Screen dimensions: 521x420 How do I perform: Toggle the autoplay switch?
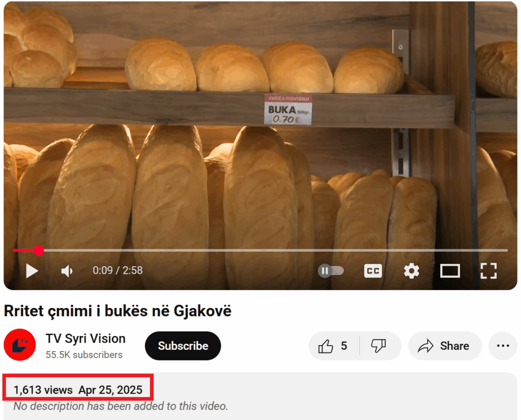click(x=331, y=271)
